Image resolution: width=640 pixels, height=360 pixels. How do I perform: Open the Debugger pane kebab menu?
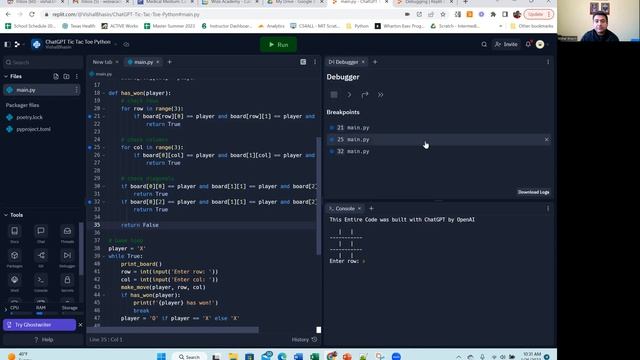point(548,62)
